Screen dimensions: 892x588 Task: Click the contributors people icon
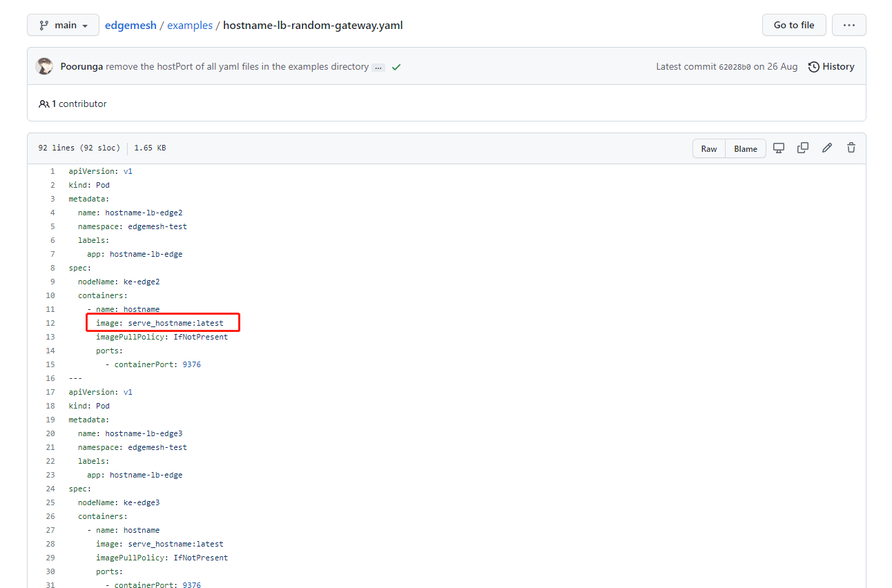click(43, 103)
